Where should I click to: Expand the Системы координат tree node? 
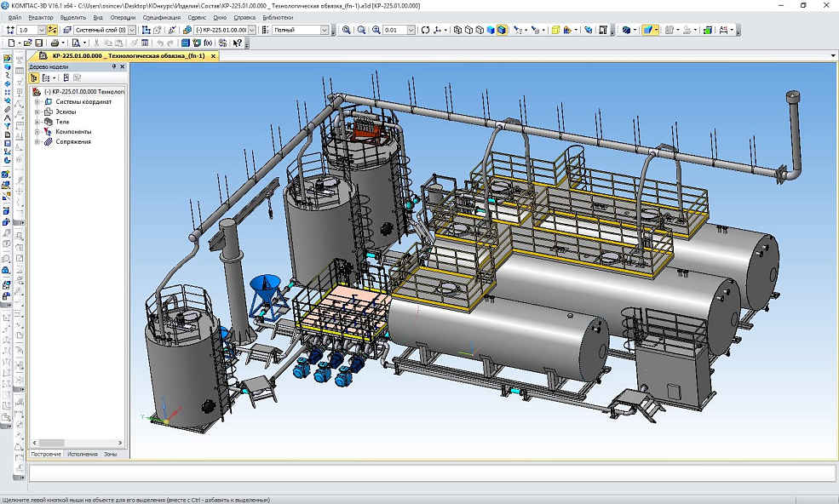click(x=37, y=101)
